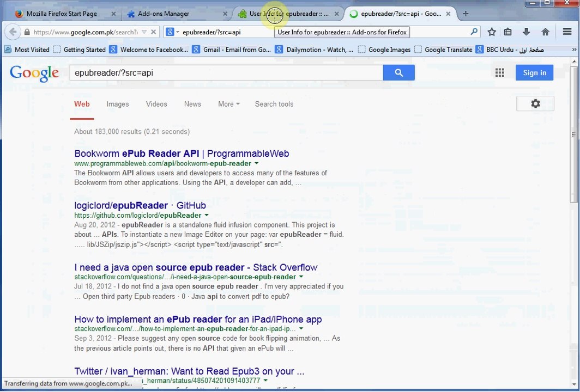Bookmark this page with the star icon
The height and width of the screenshot is (392, 580).
tap(492, 32)
